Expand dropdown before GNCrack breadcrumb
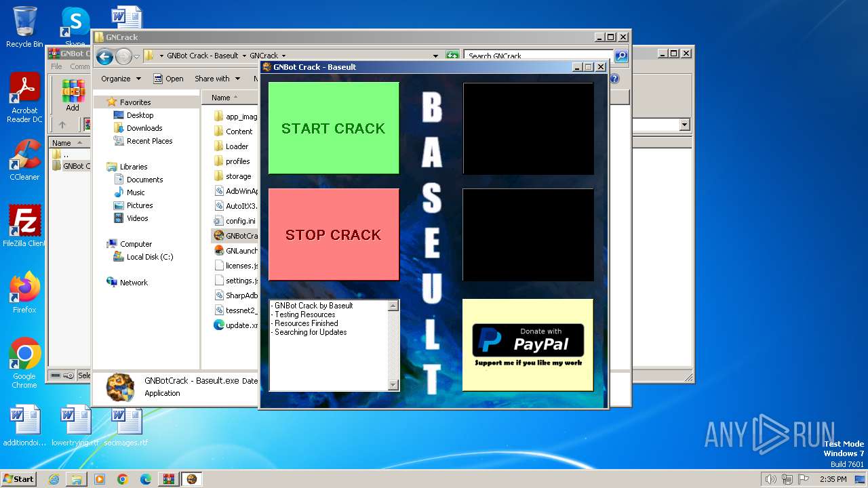Image resolution: width=868 pixels, height=488 pixels. point(244,56)
